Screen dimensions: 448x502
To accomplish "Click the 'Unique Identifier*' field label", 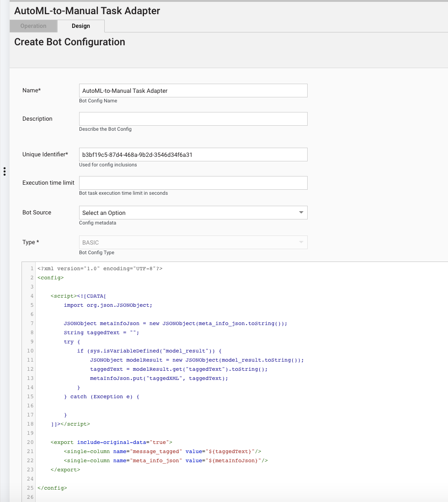I will (45, 155).
